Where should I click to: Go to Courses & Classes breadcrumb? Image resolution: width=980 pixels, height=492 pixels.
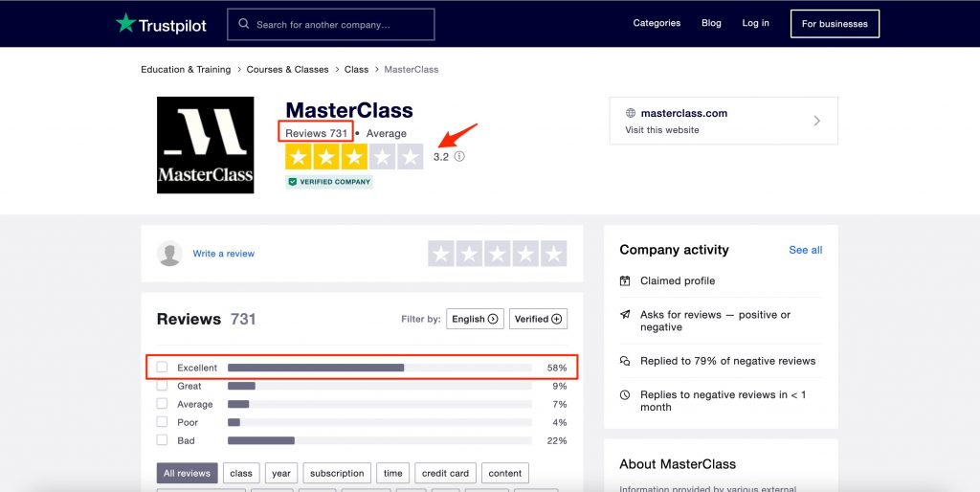[287, 69]
